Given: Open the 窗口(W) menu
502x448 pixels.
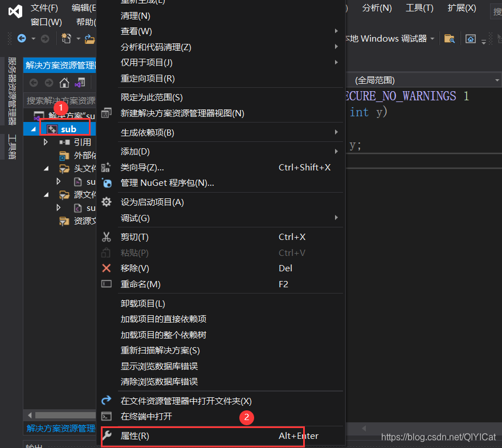Looking at the screenshot, I should [46, 22].
